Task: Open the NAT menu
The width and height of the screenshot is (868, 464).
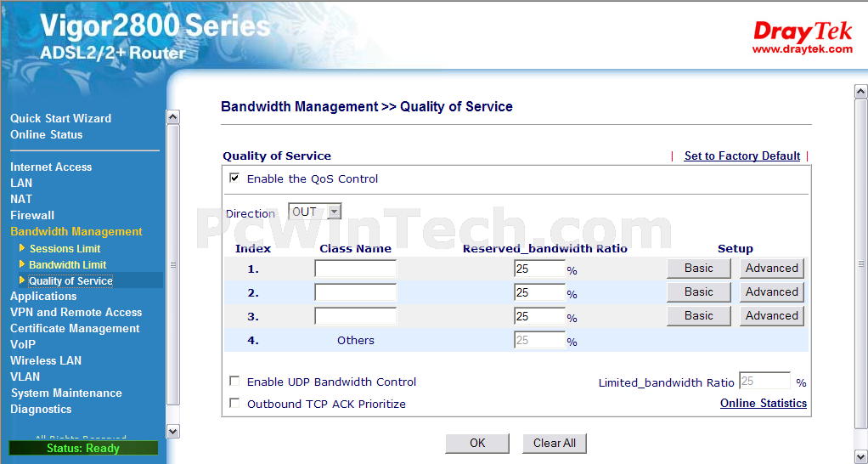Action: [21, 199]
